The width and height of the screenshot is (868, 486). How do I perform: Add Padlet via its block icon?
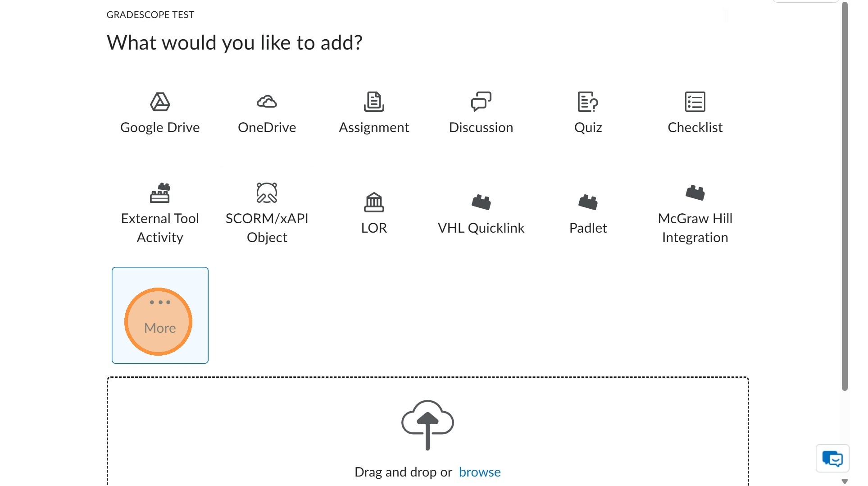click(588, 202)
